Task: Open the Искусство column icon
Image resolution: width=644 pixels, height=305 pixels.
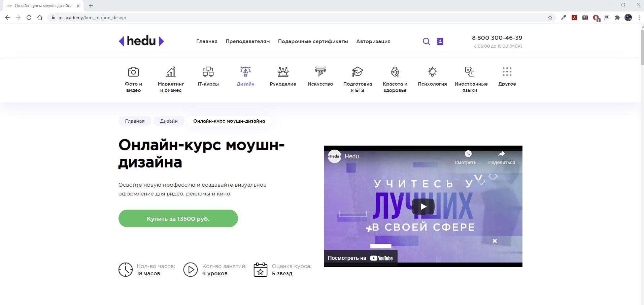Action: click(320, 71)
